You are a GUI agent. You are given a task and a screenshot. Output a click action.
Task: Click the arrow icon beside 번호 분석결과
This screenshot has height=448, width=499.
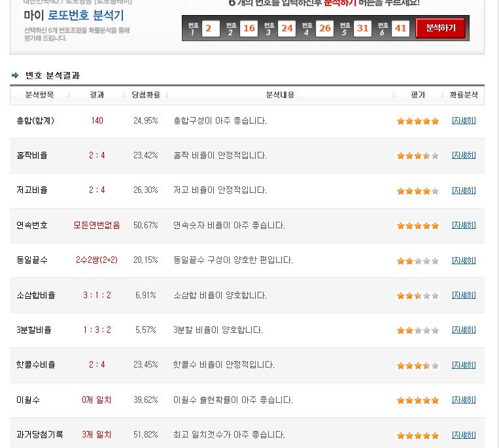15,76
